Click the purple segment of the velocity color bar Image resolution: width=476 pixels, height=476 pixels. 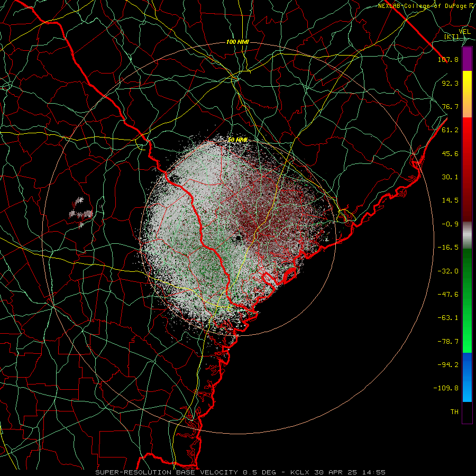467,59
